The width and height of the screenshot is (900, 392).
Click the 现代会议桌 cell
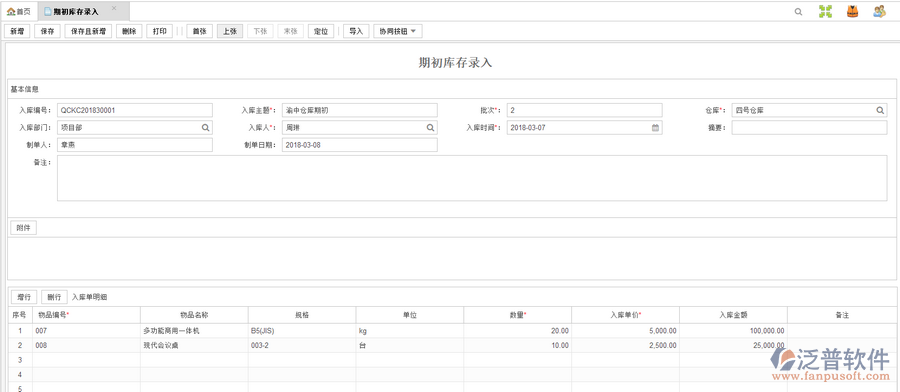tap(194, 346)
